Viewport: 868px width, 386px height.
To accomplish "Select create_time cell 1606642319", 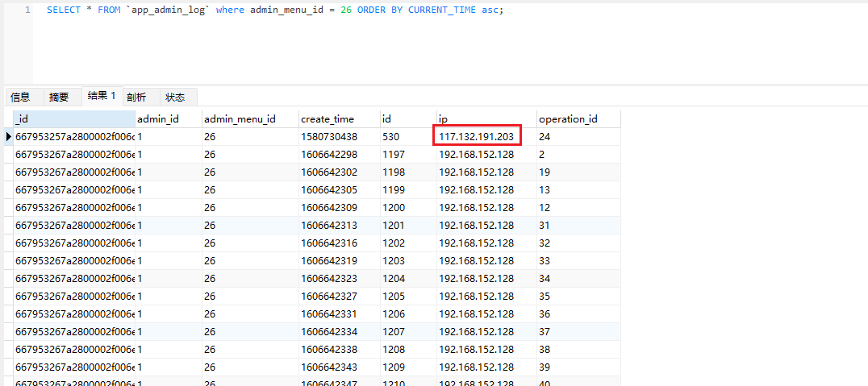I will (339, 260).
